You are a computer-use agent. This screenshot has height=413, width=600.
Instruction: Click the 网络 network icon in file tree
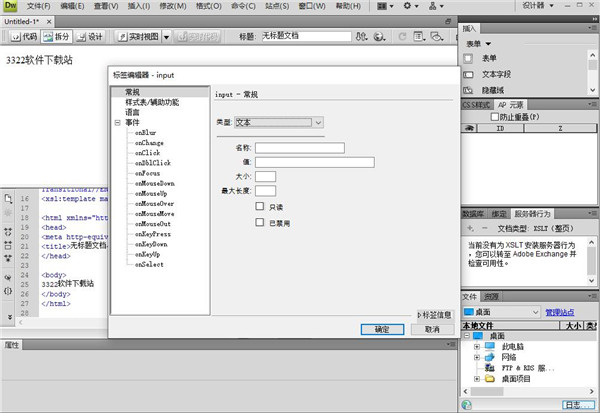[x=490, y=356]
